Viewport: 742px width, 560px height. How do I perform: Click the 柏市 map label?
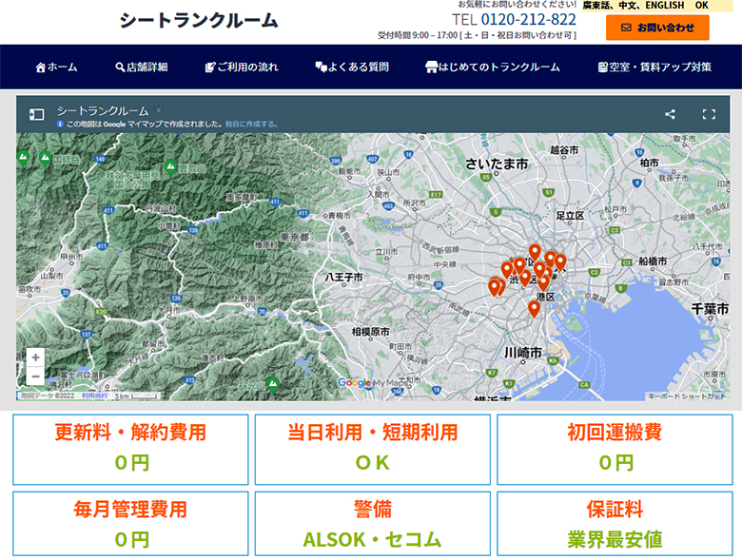649,163
